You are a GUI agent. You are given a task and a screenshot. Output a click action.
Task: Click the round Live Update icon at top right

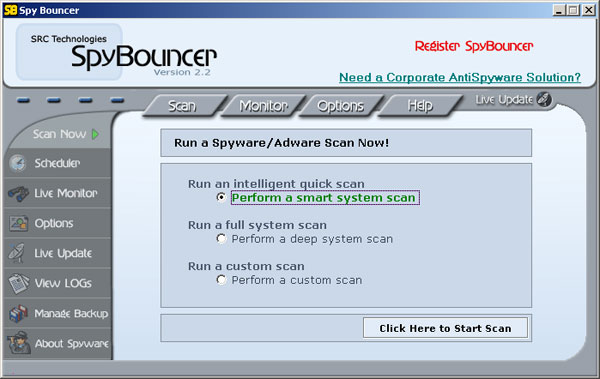(544, 99)
